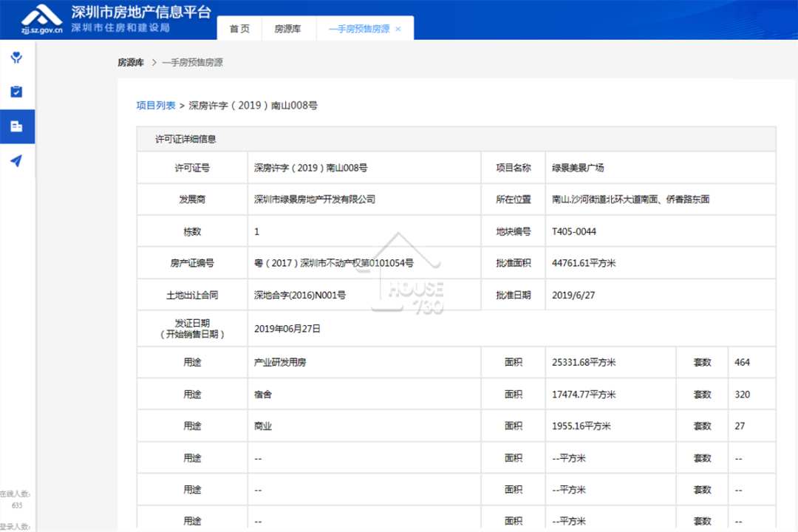The width and height of the screenshot is (798, 532).
Task: Open the paper plane sidebar icon
Action: coord(16,161)
